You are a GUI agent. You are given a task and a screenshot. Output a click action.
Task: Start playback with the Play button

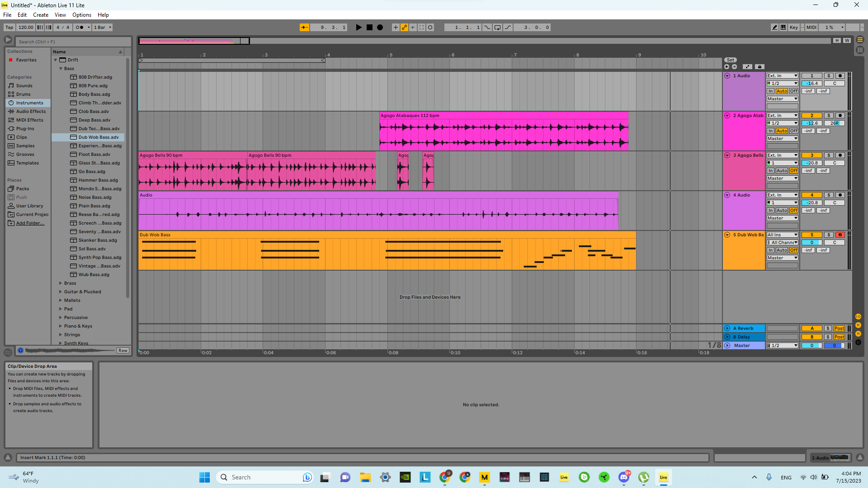coord(359,28)
